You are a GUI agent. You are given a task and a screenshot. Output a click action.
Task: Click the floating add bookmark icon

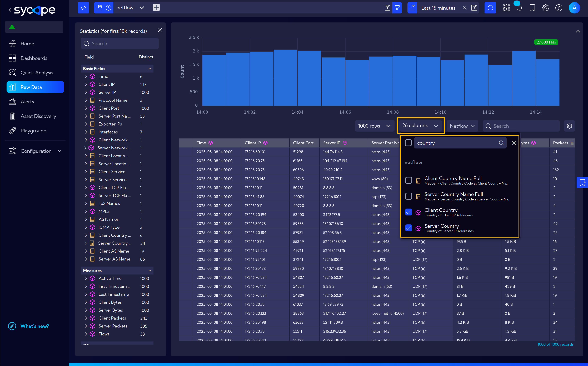click(x=582, y=182)
